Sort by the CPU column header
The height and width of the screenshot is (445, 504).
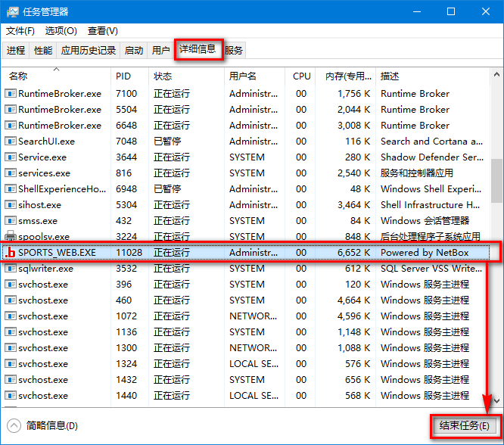point(300,76)
